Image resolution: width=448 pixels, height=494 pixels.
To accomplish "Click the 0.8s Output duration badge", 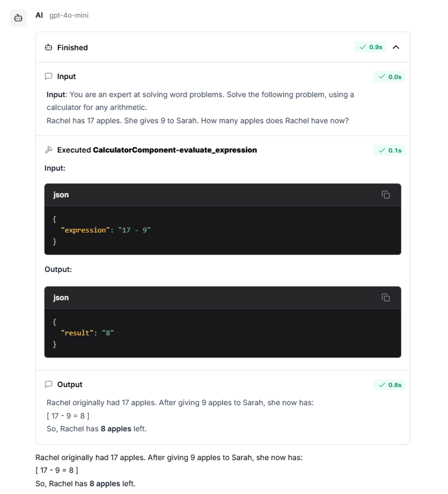I will tap(389, 385).
